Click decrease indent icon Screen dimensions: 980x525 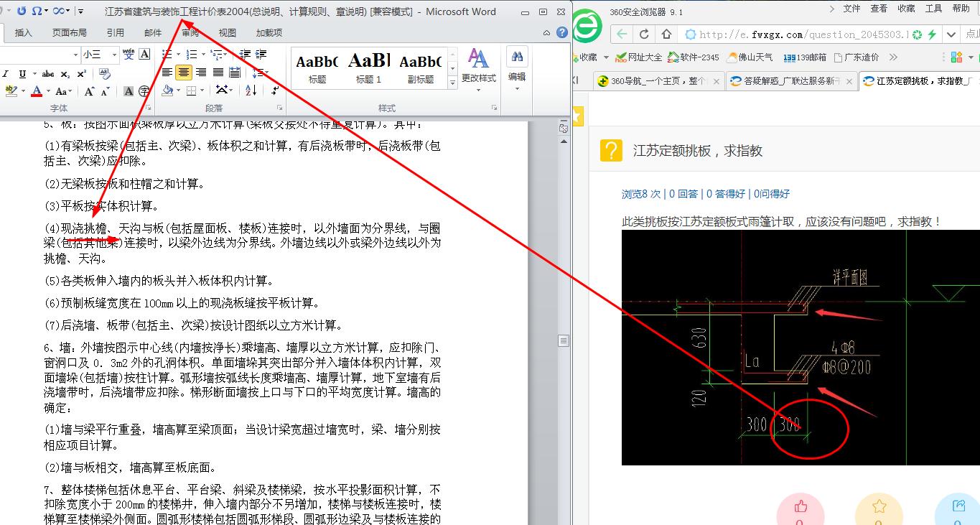(x=245, y=54)
